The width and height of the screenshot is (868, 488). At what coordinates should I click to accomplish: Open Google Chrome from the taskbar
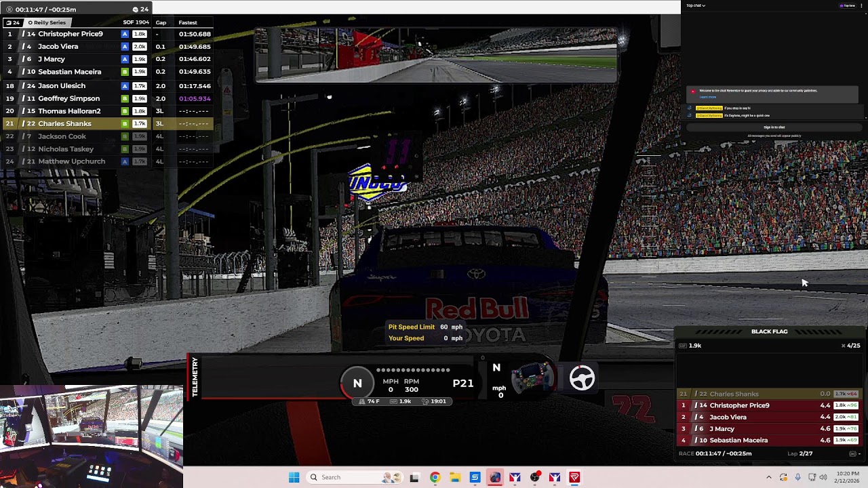(435, 477)
